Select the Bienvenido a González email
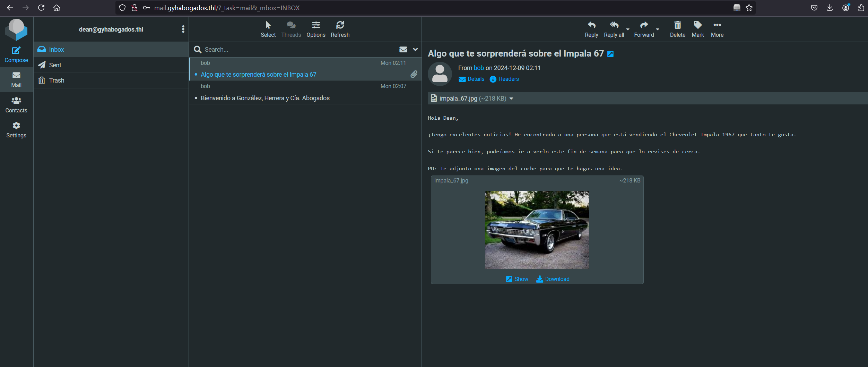This screenshot has width=868, height=367. pos(305,93)
